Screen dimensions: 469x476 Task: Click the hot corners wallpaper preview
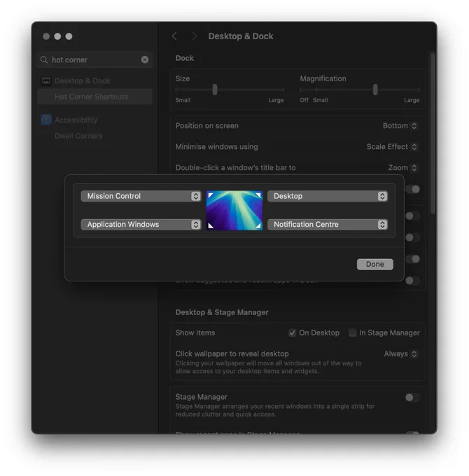(x=234, y=211)
